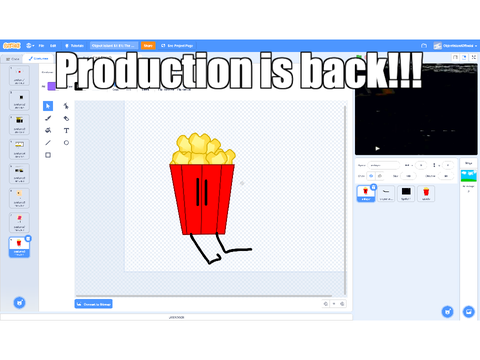Activate the Eraser tool

66,118
